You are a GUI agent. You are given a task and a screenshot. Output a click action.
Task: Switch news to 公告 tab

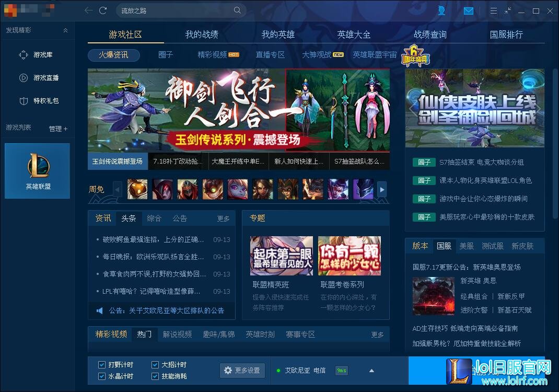pos(180,218)
